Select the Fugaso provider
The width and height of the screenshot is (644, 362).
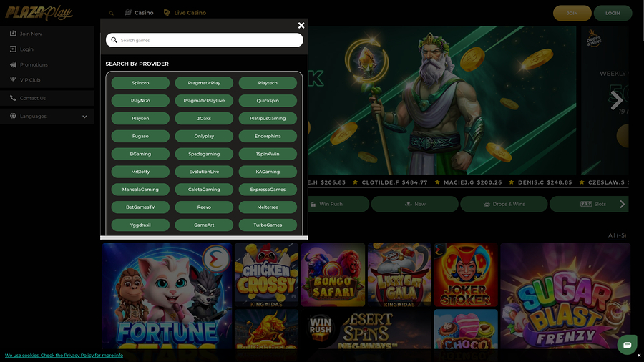point(140,136)
